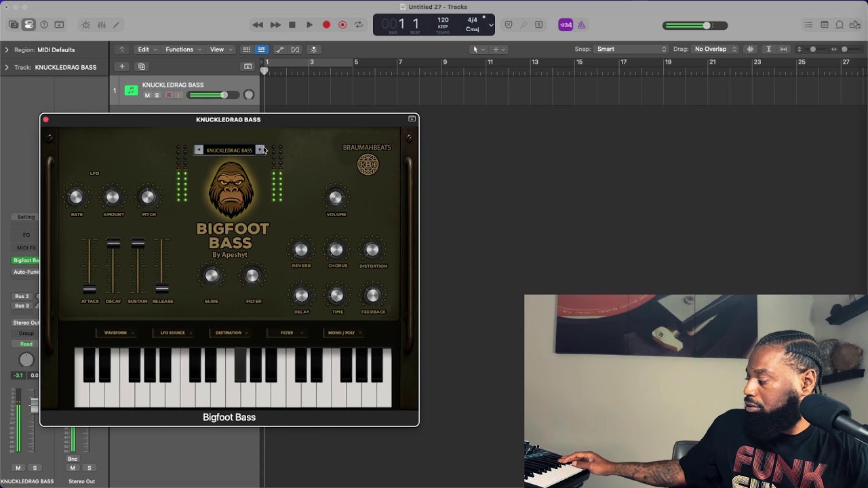Click the Rewind transport button
This screenshot has height=488, width=868.
[258, 24]
